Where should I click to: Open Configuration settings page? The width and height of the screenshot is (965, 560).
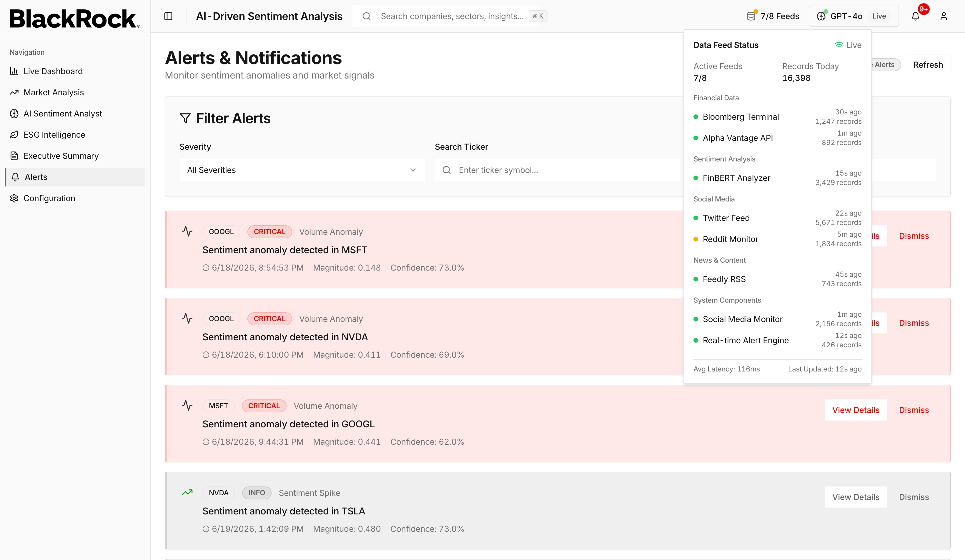coord(75,198)
